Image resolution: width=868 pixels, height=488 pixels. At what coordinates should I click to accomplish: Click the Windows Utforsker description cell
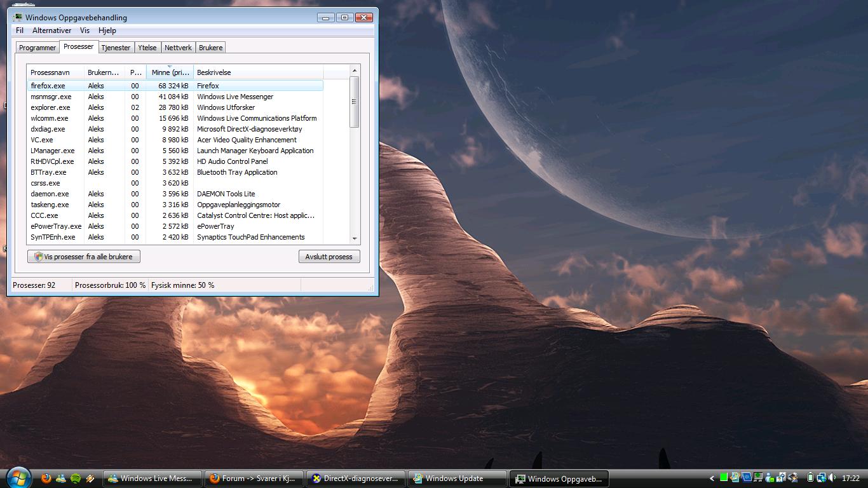(x=226, y=107)
